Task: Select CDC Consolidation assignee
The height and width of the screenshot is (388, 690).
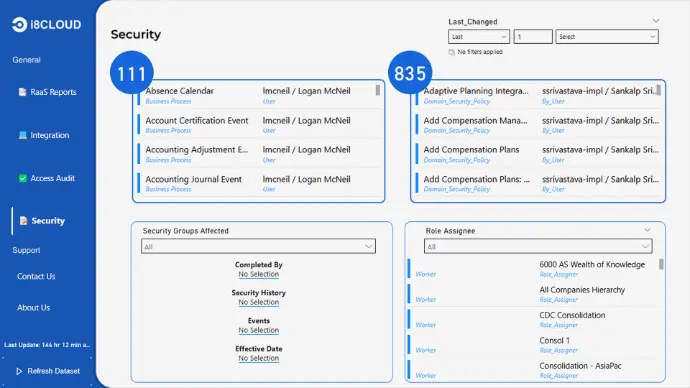Action: click(572, 315)
